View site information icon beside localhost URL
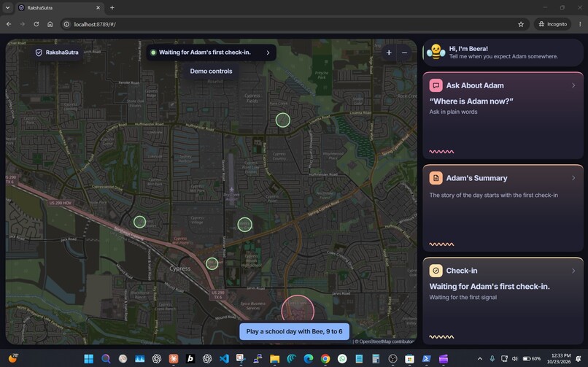 [x=66, y=24]
